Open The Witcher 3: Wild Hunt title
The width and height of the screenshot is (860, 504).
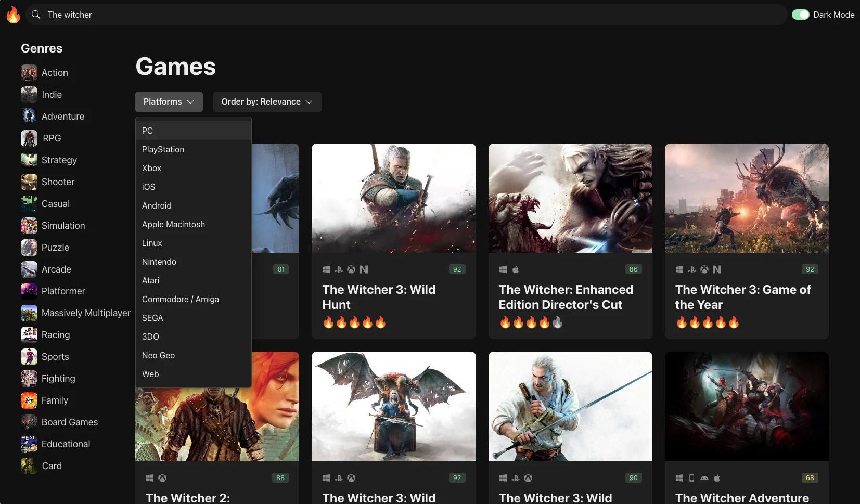pyautogui.click(x=379, y=297)
